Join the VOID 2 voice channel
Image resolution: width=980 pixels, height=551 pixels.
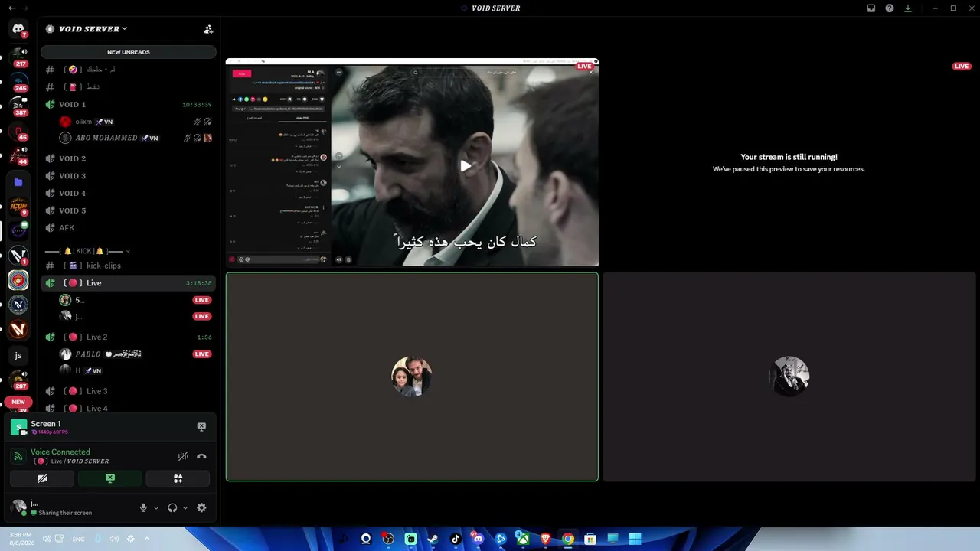pos(128,158)
